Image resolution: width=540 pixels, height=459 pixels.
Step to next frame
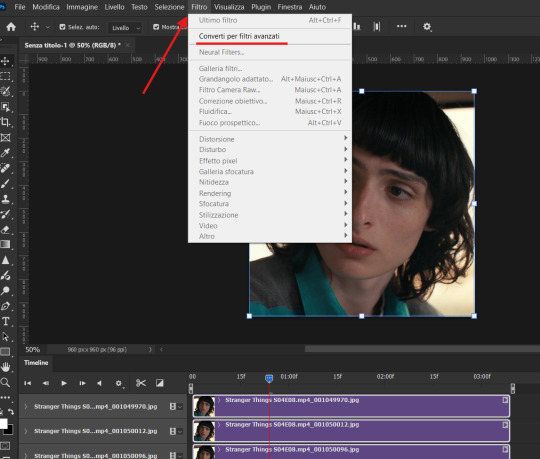coord(82,383)
